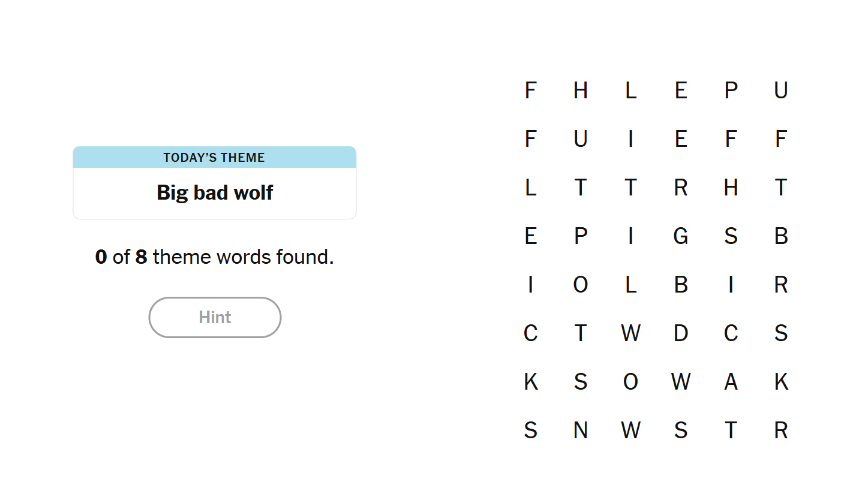Select the W immediately left of D
Image resolution: width=868 pixels, height=494 pixels.
click(630, 333)
